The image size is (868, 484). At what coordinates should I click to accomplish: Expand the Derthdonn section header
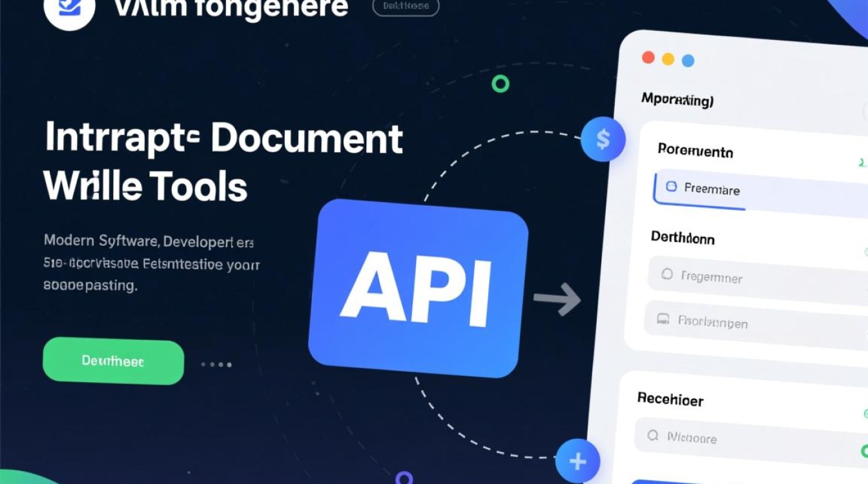tap(682, 237)
